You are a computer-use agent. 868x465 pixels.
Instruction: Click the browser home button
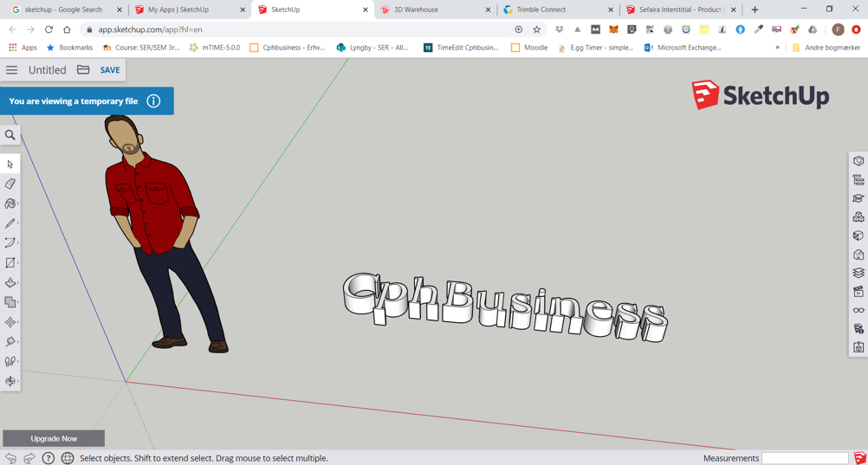(x=67, y=29)
